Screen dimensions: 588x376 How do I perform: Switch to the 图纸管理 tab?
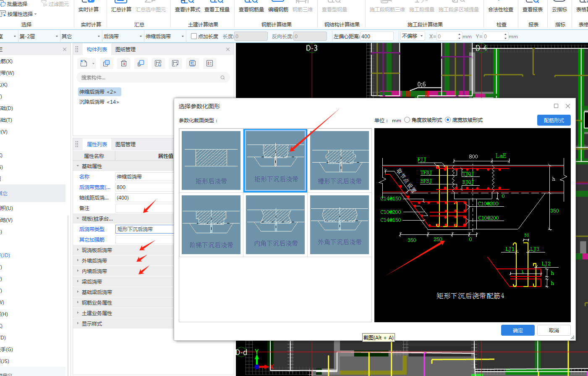pos(125,50)
